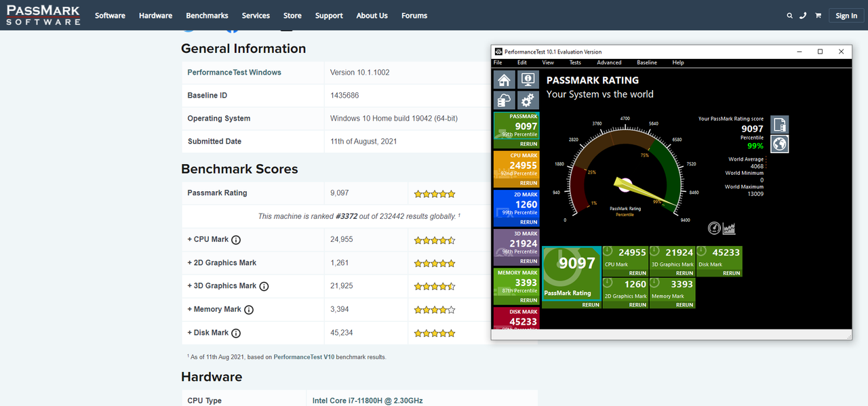This screenshot has width=868, height=406.
Task: Click the Memory Mark star rating
Action: [x=435, y=310]
